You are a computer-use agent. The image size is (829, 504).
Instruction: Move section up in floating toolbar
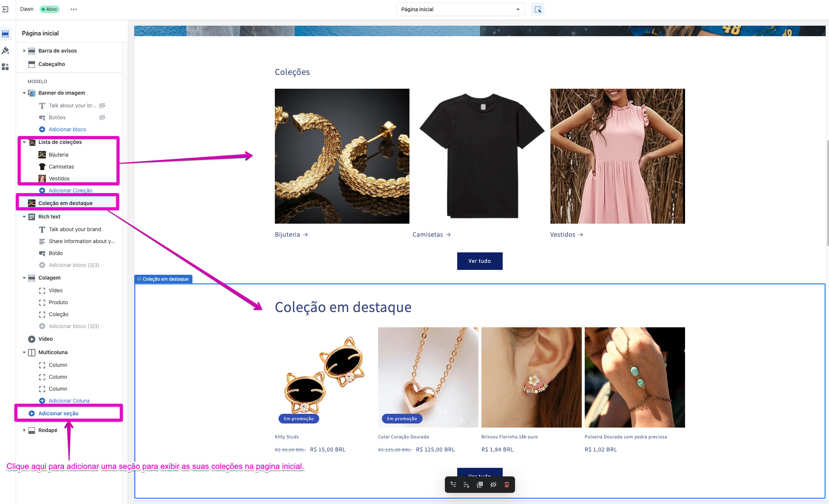tap(453, 485)
